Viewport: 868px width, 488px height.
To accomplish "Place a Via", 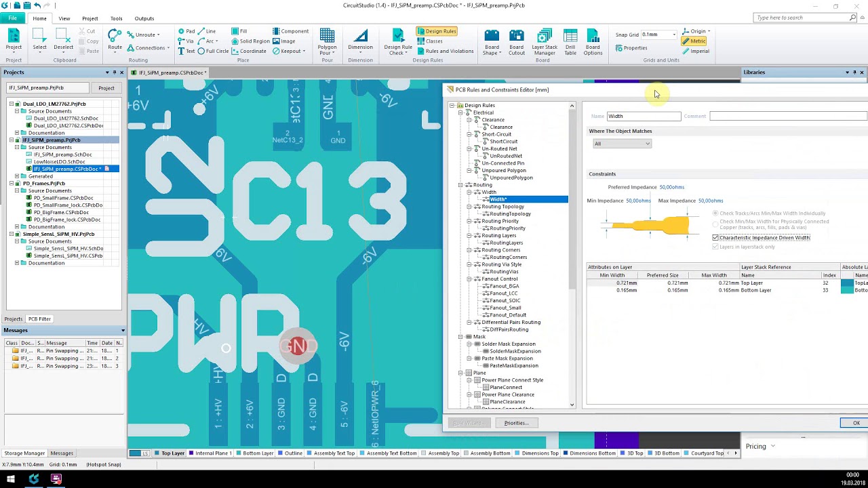I will coord(186,41).
